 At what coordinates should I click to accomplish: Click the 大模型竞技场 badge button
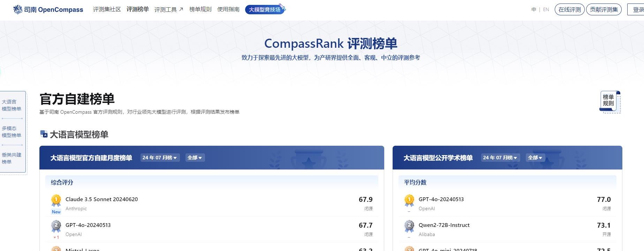tap(265, 9)
